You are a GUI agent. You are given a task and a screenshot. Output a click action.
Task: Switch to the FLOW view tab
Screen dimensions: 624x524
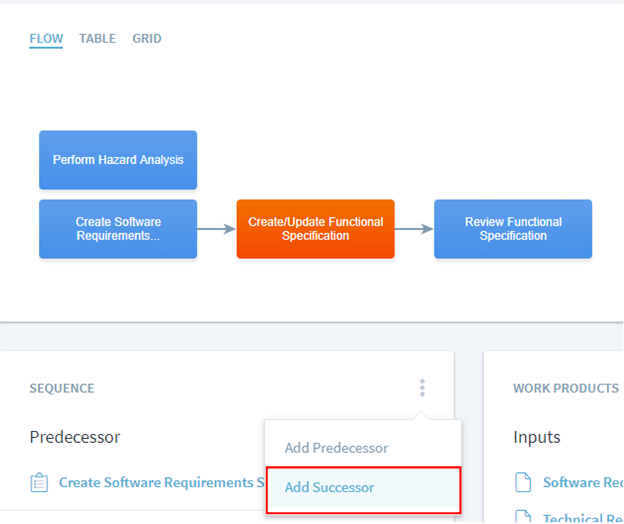46,39
